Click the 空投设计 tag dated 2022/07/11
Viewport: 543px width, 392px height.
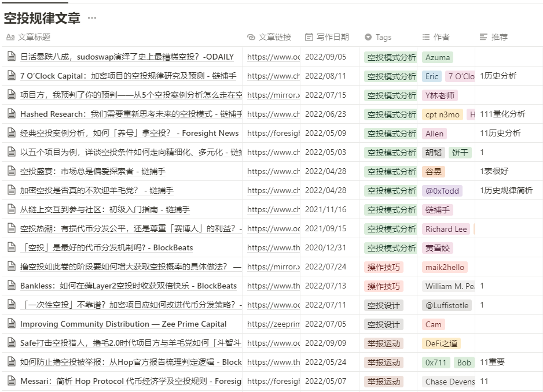(x=383, y=305)
